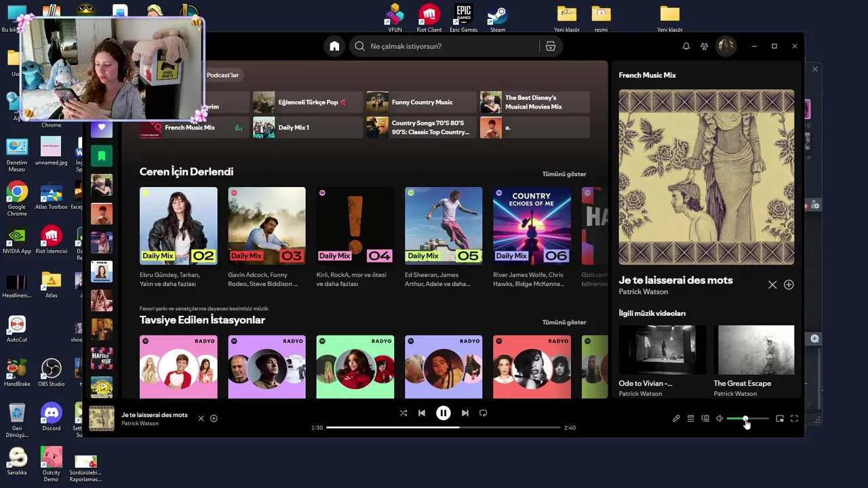The image size is (868, 488).
Task: Open first pink radio station card
Action: pos(178,367)
